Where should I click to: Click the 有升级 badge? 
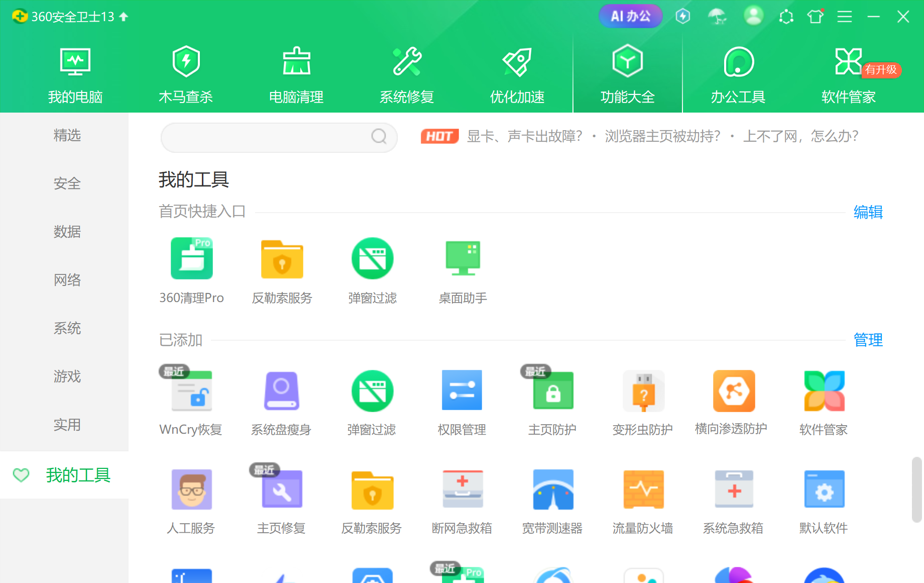click(x=881, y=70)
